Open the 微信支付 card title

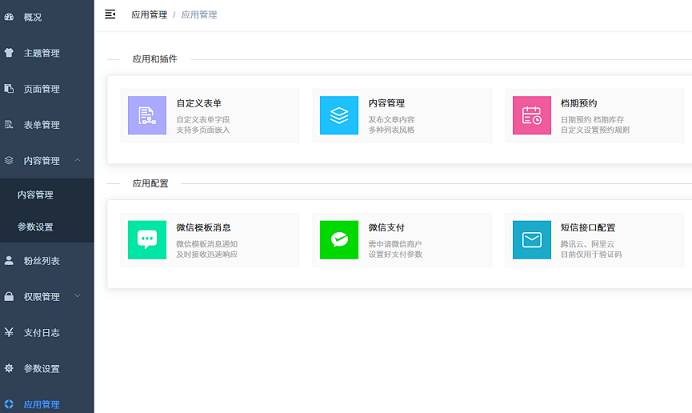click(x=386, y=227)
